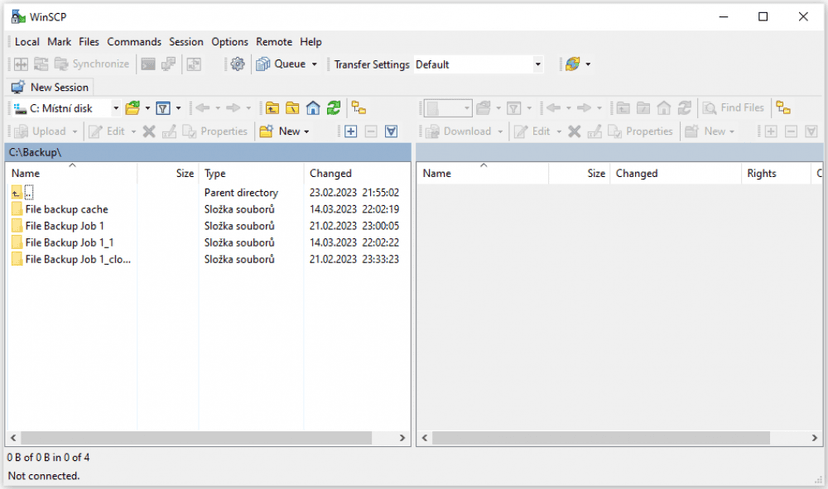Open the Preferences gear icon
The height and width of the screenshot is (489, 828).
coord(237,64)
